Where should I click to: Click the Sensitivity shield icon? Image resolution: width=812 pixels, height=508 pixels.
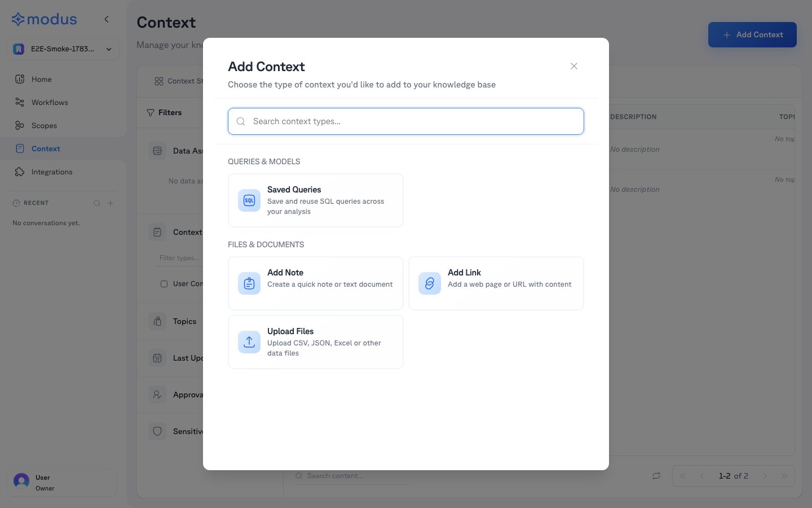[x=157, y=431]
